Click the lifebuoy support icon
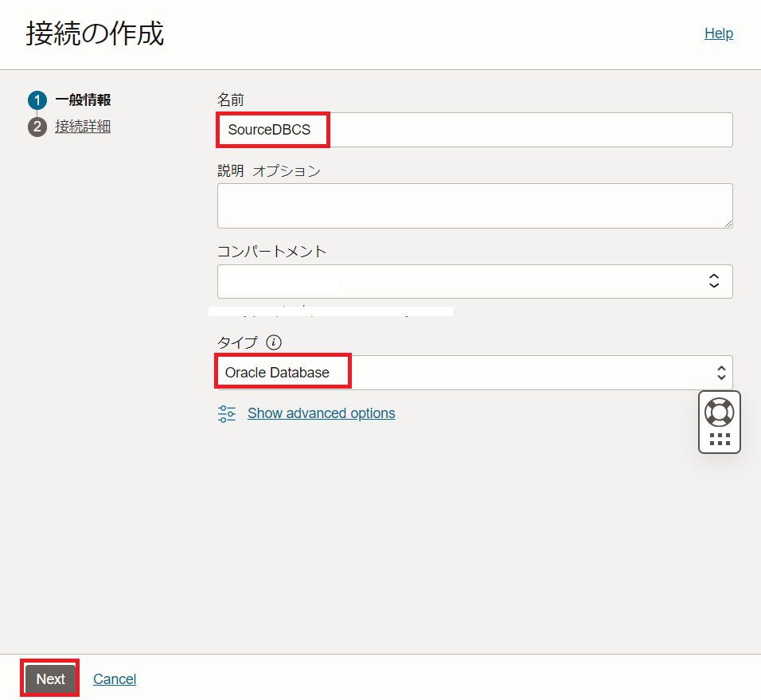 (720, 411)
